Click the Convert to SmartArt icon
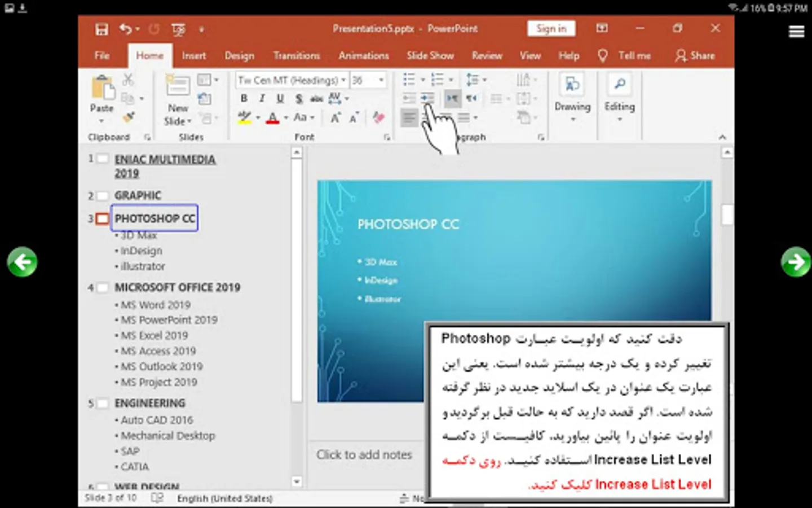The height and width of the screenshot is (508, 812). (x=523, y=117)
